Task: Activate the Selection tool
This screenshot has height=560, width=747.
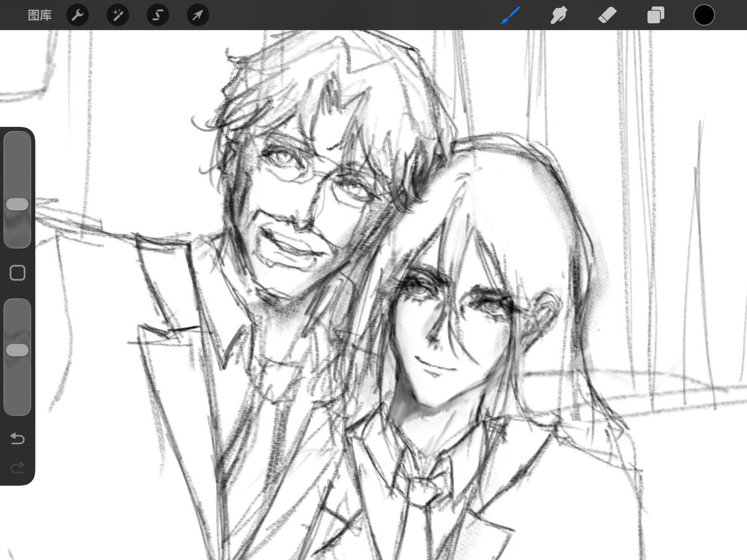Action: pos(157,15)
